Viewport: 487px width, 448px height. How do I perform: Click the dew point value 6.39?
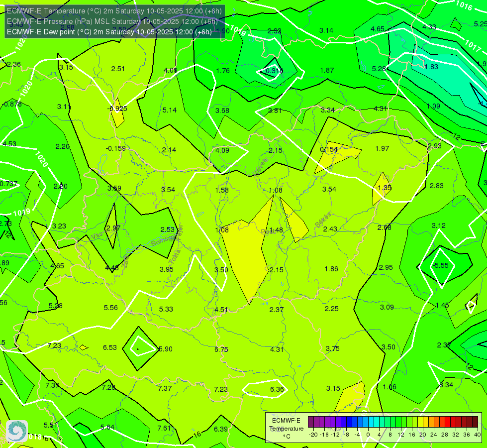[x=221, y=429]
